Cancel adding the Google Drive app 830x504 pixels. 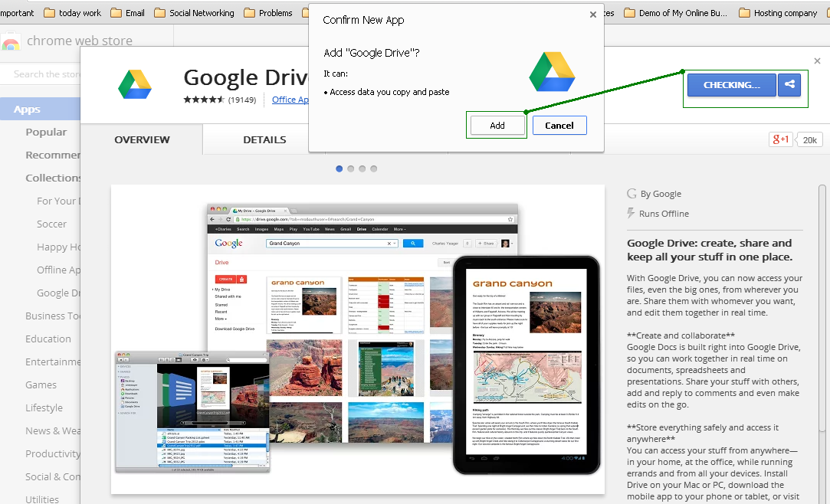[x=559, y=126]
